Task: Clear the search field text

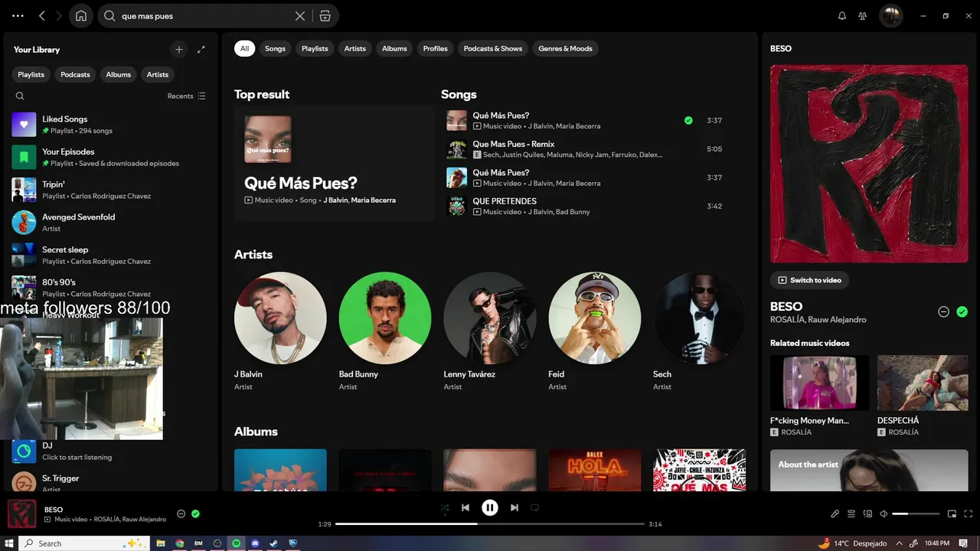Action: [x=300, y=16]
